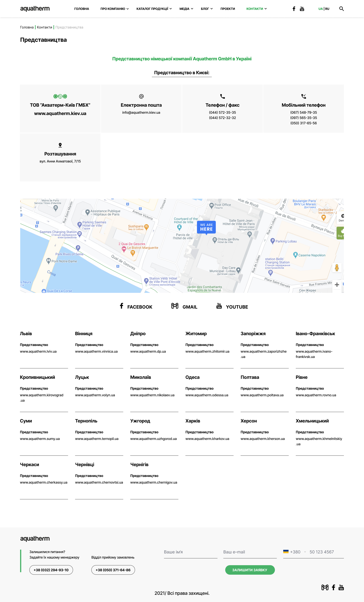Click the ЗАЛИШИТИ ЗАЯВКУ button
This screenshot has width=364, height=602.
tap(250, 570)
